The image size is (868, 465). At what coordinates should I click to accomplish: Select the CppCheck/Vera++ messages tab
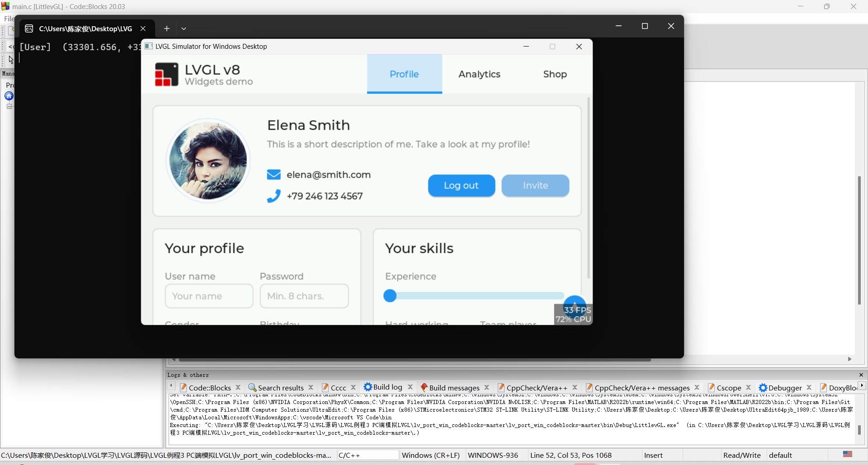642,388
